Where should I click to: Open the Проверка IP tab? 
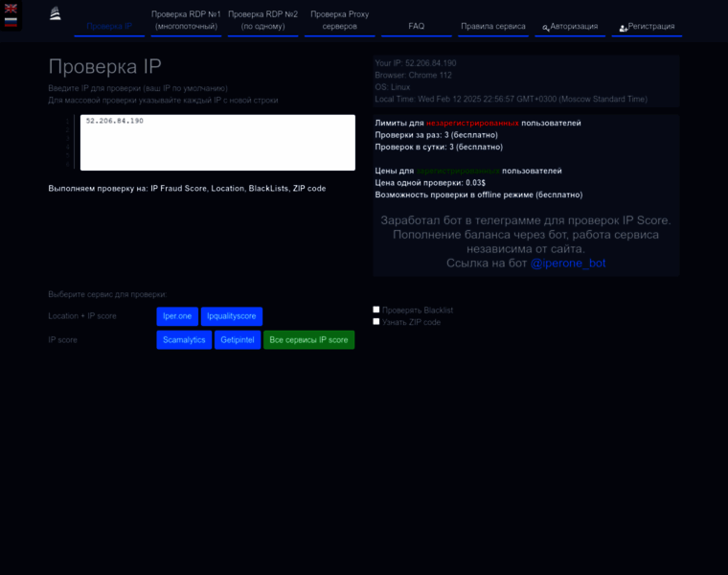109,27
